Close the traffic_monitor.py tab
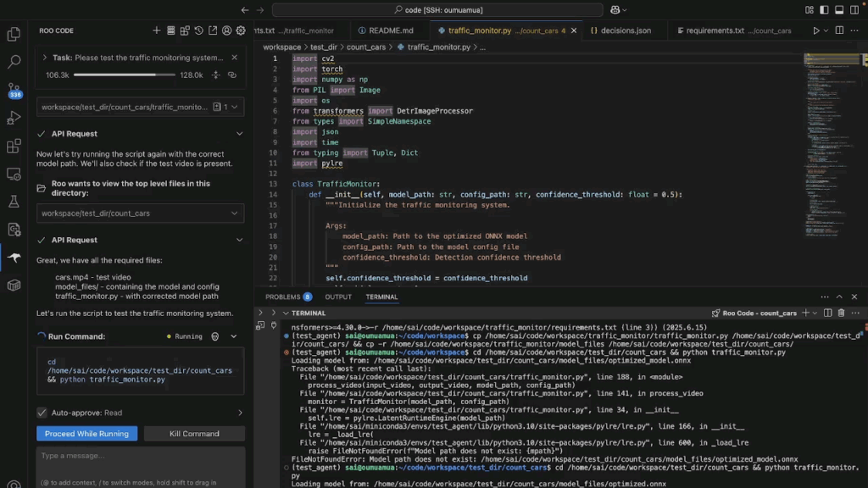The height and width of the screenshot is (488, 868). [574, 30]
